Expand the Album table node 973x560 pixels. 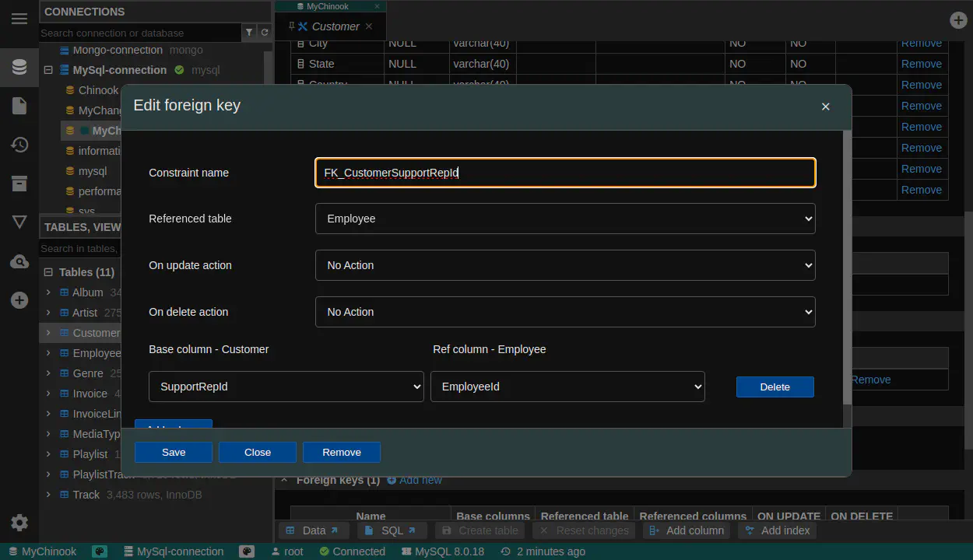pyautogui.click(x=48, y=292)
